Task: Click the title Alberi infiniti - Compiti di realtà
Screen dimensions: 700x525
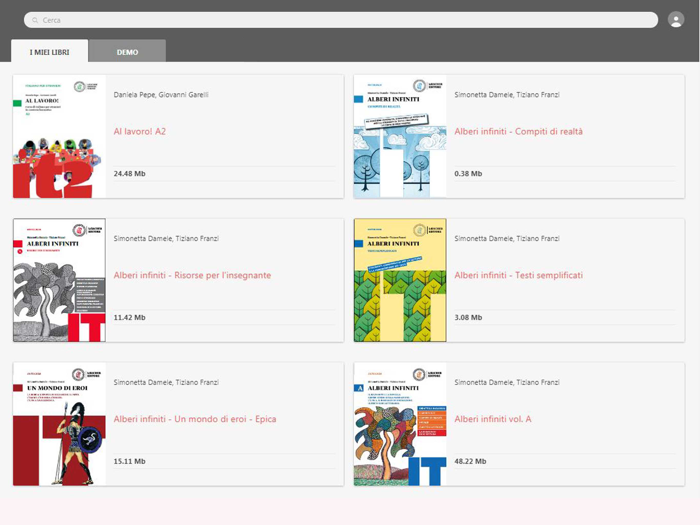Action: (x=518, y=131)
